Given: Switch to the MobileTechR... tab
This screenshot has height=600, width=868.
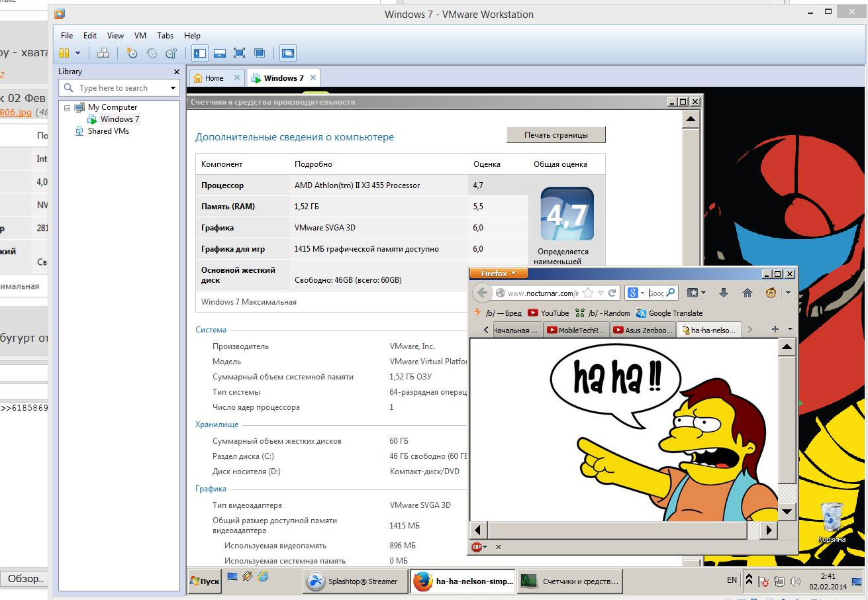Looking at the screenshot, I should [577, 330].
